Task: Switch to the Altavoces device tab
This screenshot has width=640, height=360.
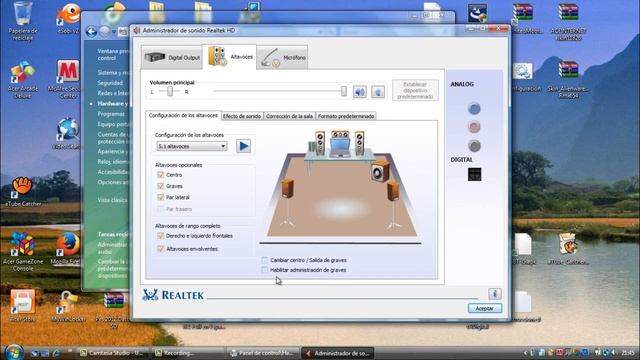Action: (230, 57)
